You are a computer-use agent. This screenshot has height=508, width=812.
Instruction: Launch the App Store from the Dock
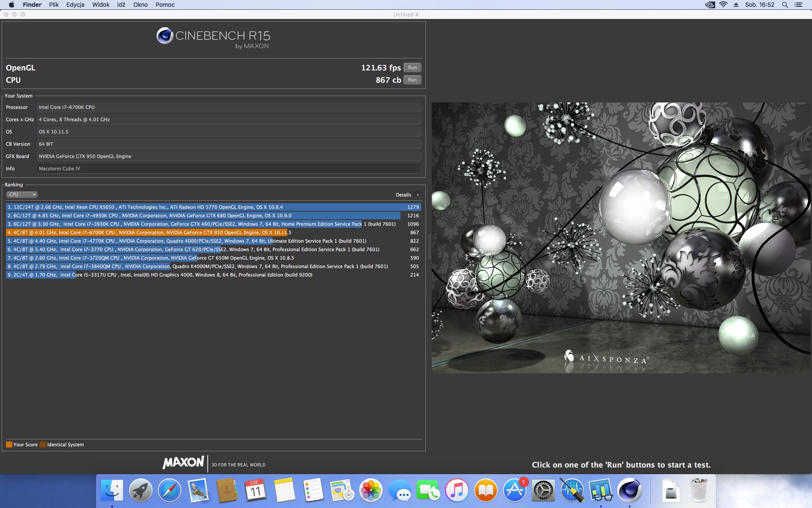514,490
